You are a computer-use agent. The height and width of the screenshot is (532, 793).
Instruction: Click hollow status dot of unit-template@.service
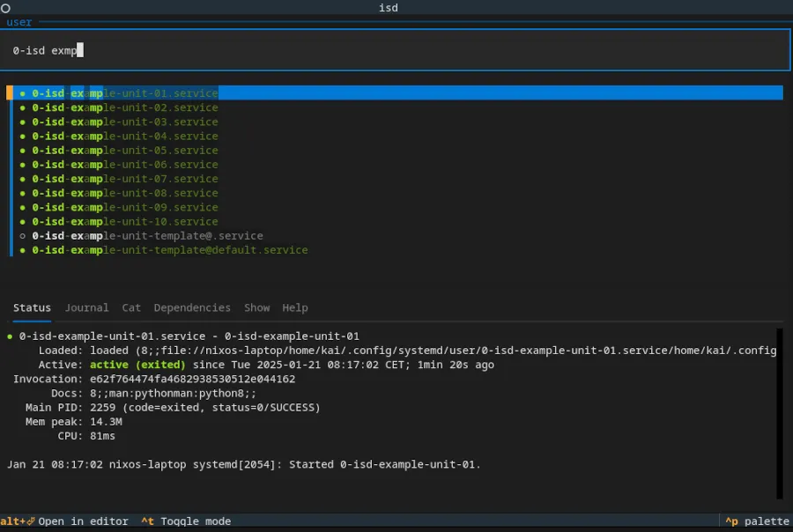[x=23, y=236]
